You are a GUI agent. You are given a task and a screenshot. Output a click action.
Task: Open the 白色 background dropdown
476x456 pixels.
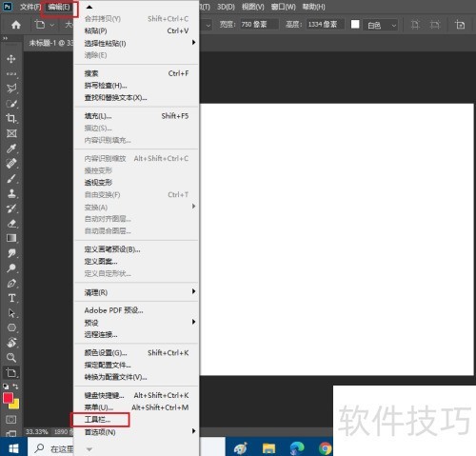[x=381, y=25]
